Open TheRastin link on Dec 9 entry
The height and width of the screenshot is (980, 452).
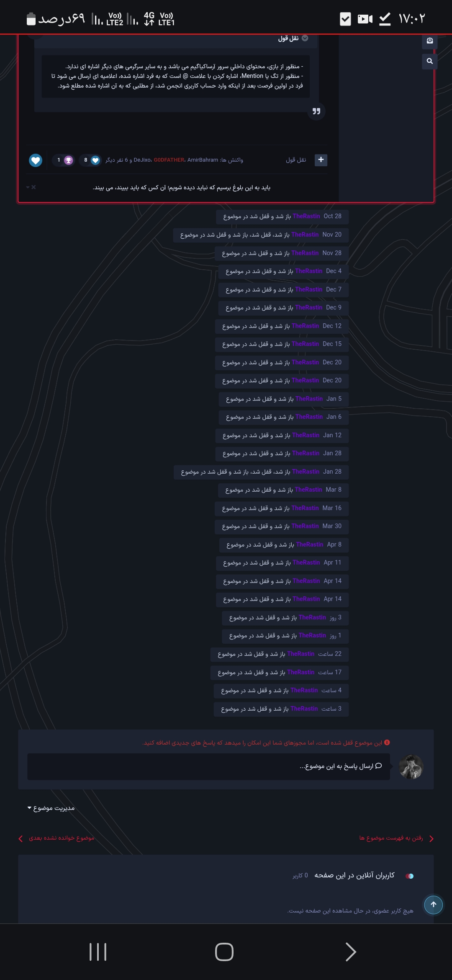[309, 307]
